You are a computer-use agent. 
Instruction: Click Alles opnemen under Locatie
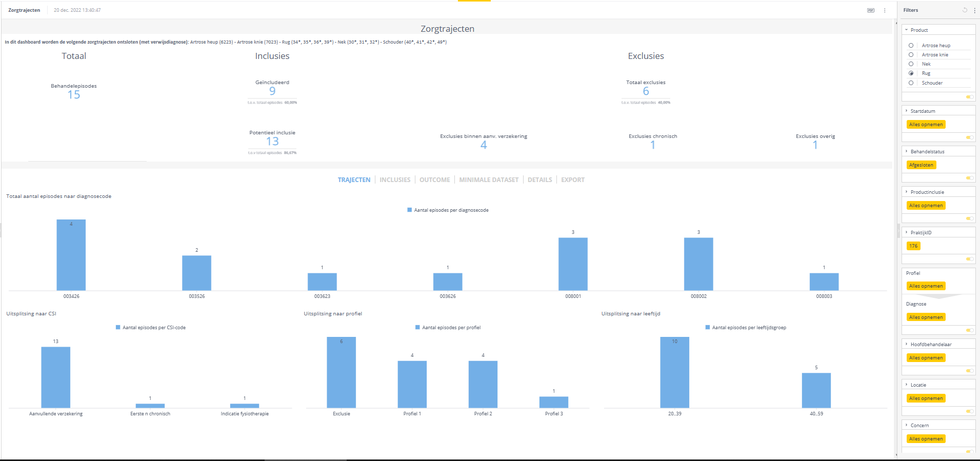[x=926, y=398]
